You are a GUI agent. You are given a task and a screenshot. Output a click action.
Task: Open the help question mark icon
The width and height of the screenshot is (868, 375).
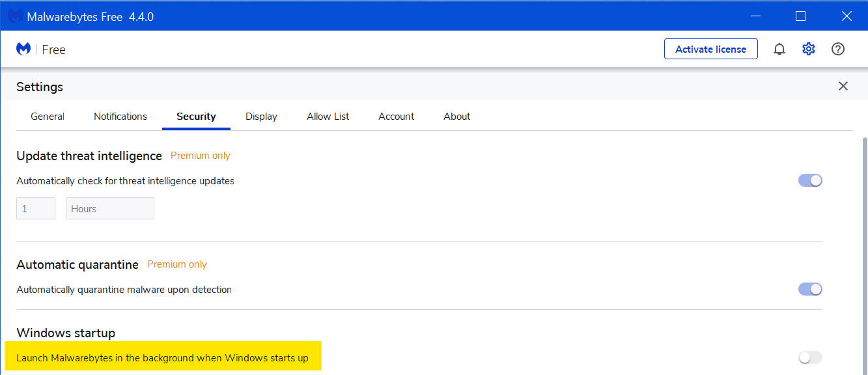coord(838,49)
